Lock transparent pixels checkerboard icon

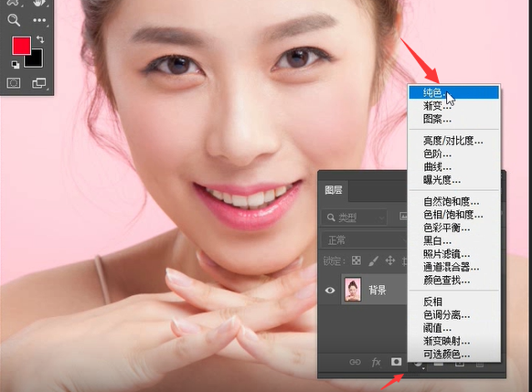(x=356, y=260)
